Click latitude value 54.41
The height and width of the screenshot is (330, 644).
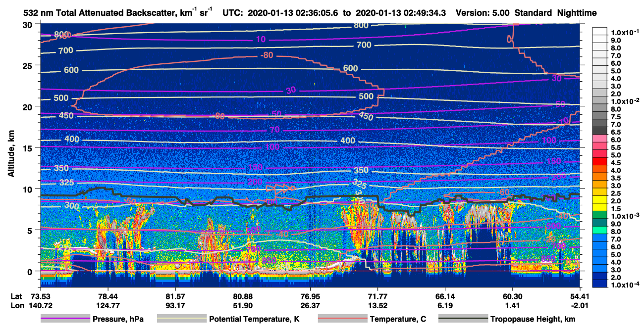[580, 296]
